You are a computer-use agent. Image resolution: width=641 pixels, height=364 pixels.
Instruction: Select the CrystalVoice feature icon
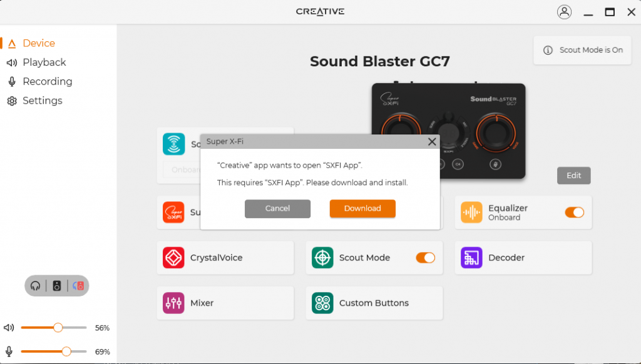(x=173, y=258)
